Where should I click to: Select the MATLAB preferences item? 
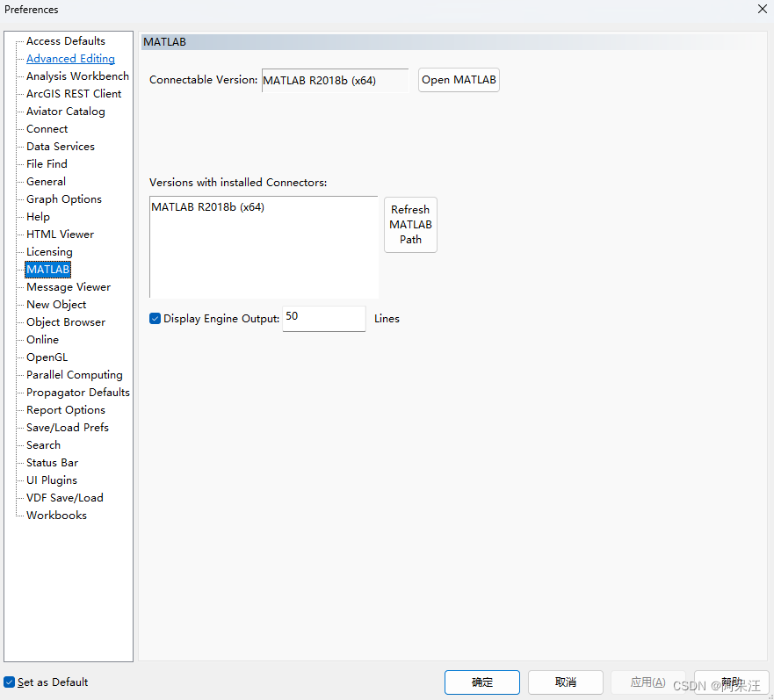tap(48, 270)
